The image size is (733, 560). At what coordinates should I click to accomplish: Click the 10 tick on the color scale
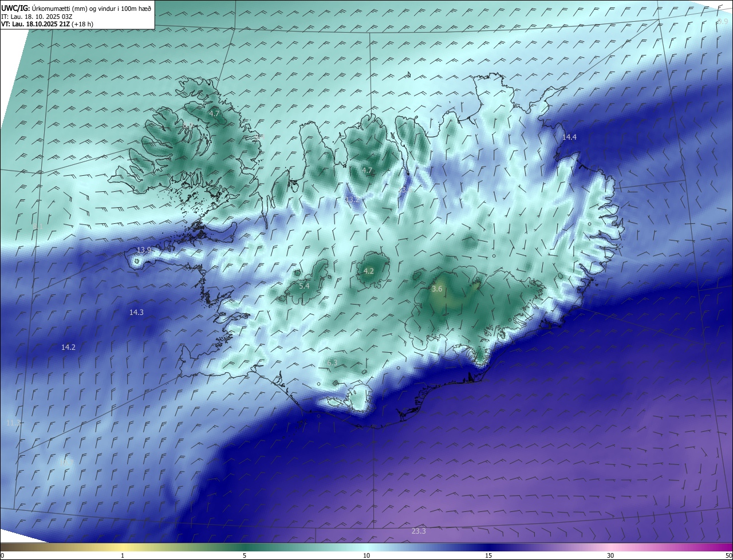point(366,555)
